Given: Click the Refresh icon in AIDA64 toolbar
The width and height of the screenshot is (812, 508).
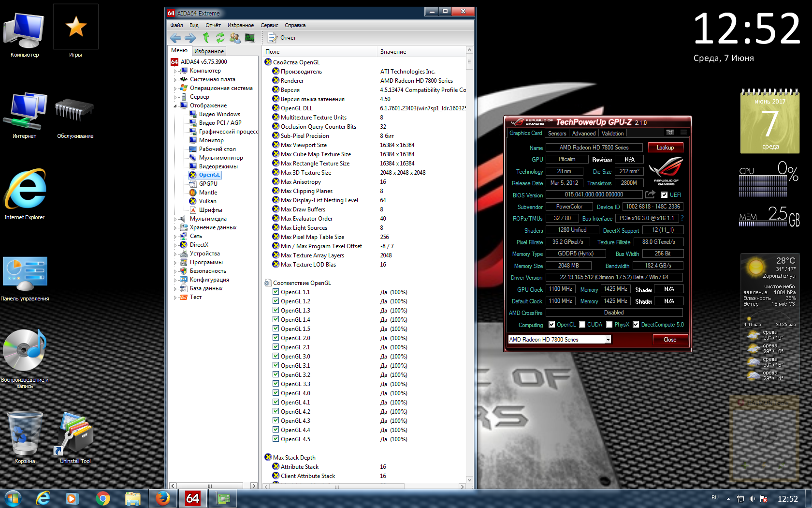Looking at the screenshot, I should click(x=220, y=38).
